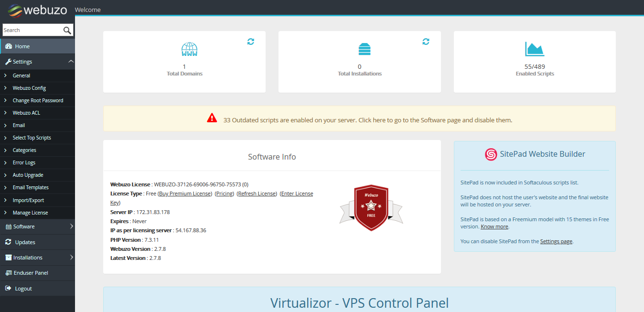Expand the Installations submenu arrow
Screen dimensions: 644x312
click(71, 258)
